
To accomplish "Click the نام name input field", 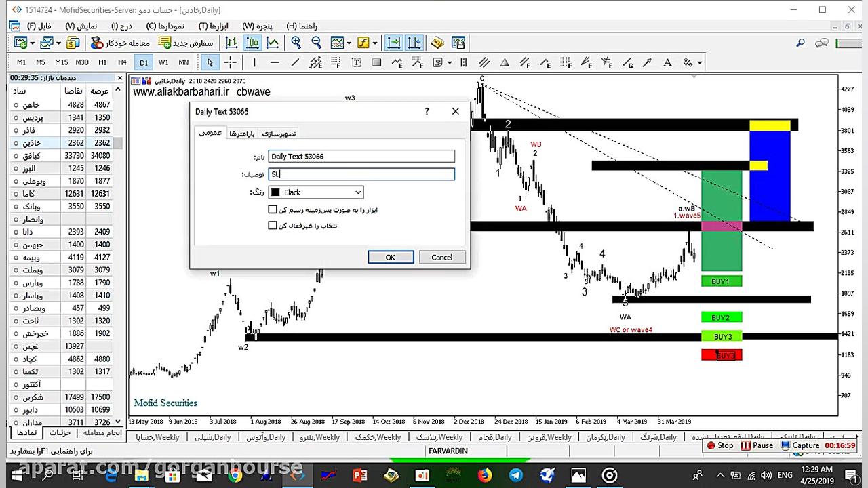I will coord(361,157).
